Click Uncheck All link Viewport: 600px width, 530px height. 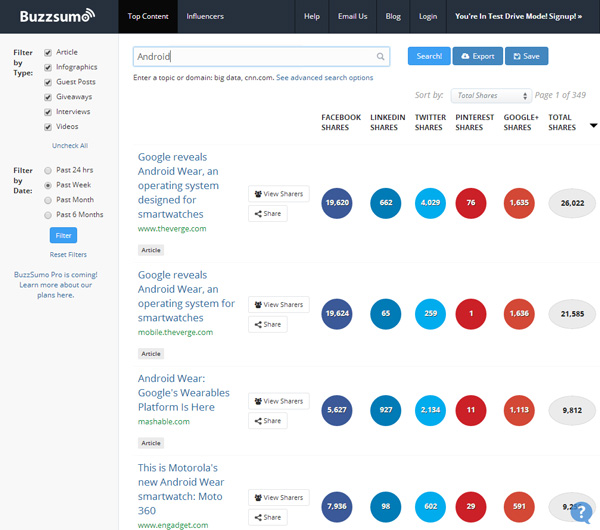[x=70, y=146]
